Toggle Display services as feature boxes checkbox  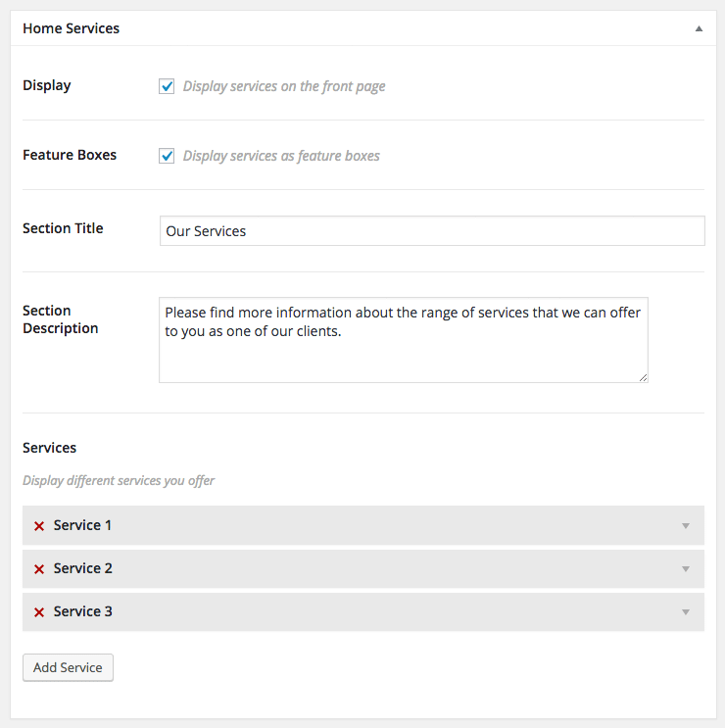click(167, 156)
